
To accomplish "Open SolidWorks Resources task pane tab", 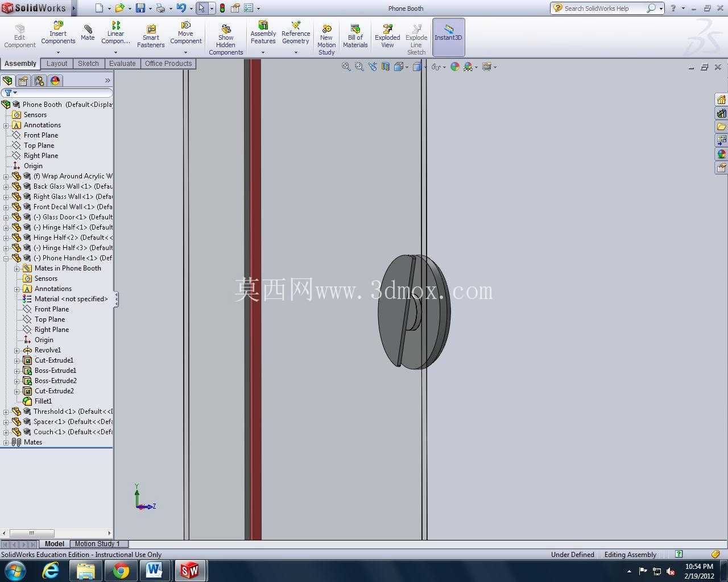I will coord(721,100).
